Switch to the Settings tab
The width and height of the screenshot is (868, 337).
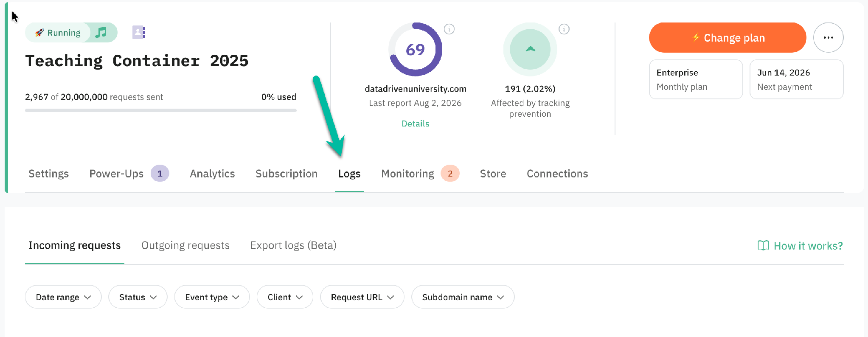48,174
